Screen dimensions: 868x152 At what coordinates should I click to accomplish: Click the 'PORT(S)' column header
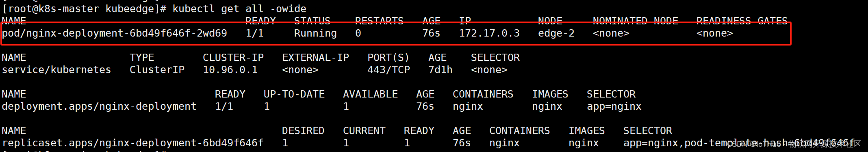pyautogui.click(x=389, y=58)
